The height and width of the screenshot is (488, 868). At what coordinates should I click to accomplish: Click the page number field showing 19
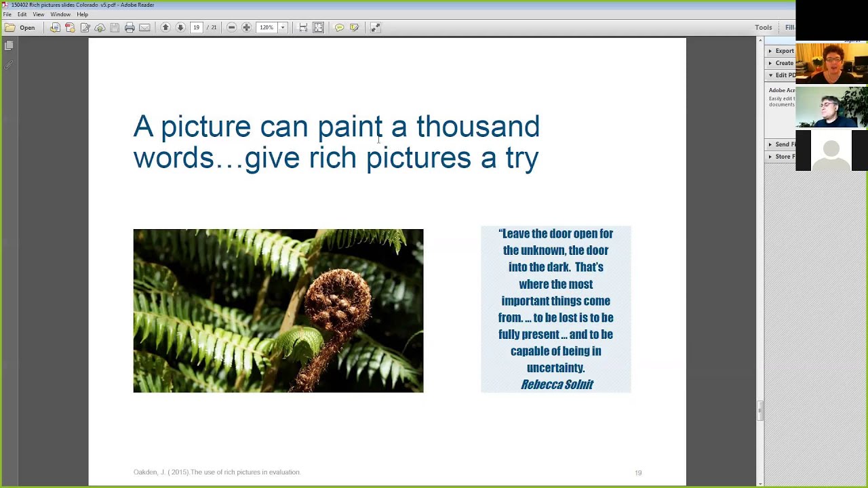click(197, 28)
